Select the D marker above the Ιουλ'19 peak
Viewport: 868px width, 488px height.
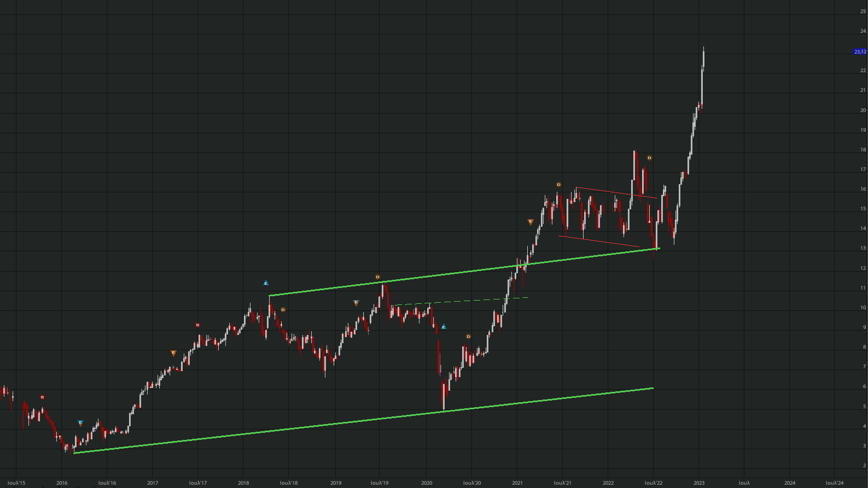[377, 277]
